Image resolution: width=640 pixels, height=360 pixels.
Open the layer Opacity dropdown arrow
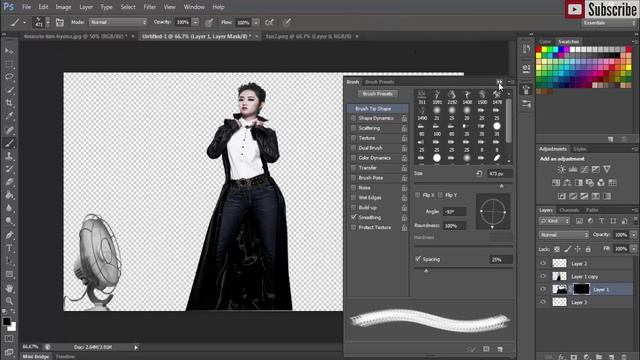coord(633,235)
